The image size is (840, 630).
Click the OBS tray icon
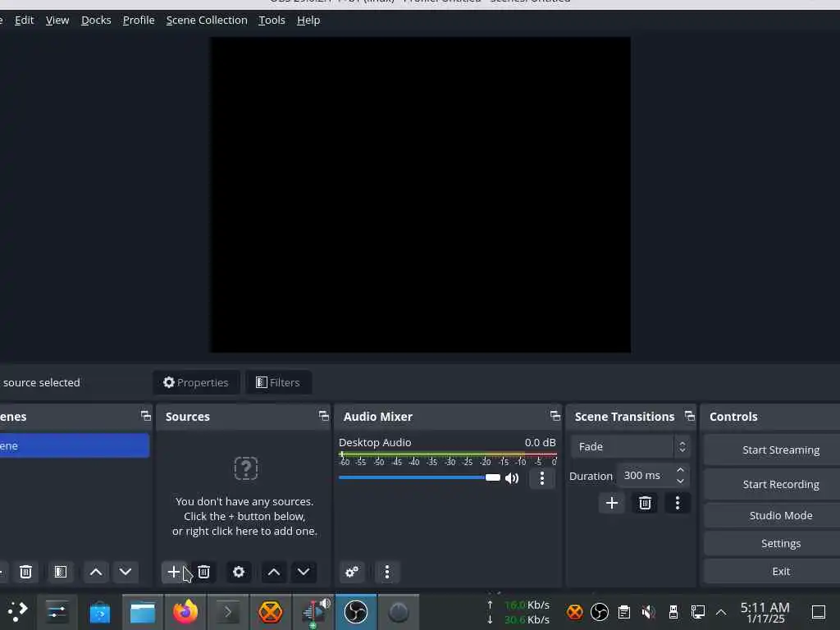point(599,611)
